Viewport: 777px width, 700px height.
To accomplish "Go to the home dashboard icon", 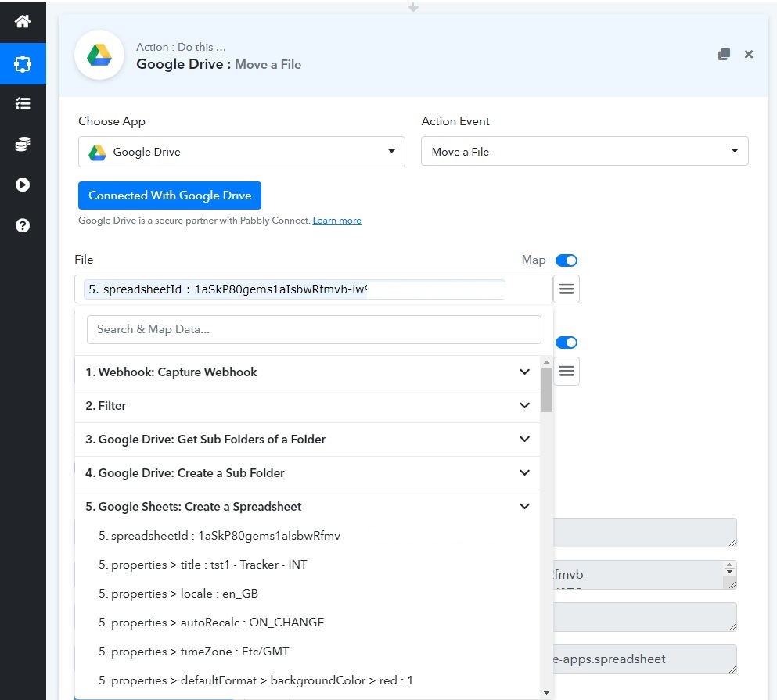I will coord(22,21).
